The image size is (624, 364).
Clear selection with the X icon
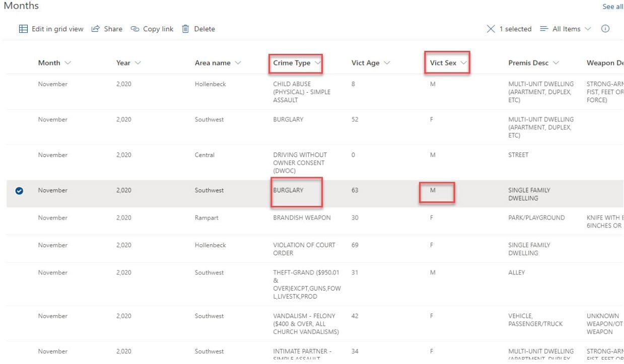[x=491, y=29]
